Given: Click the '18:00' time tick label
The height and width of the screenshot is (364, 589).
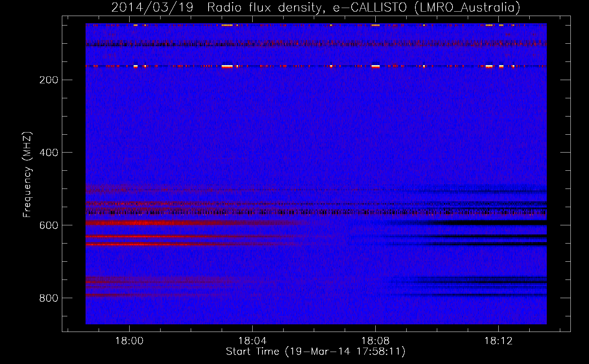Looking at the screenshot, I should pos(129,341).
